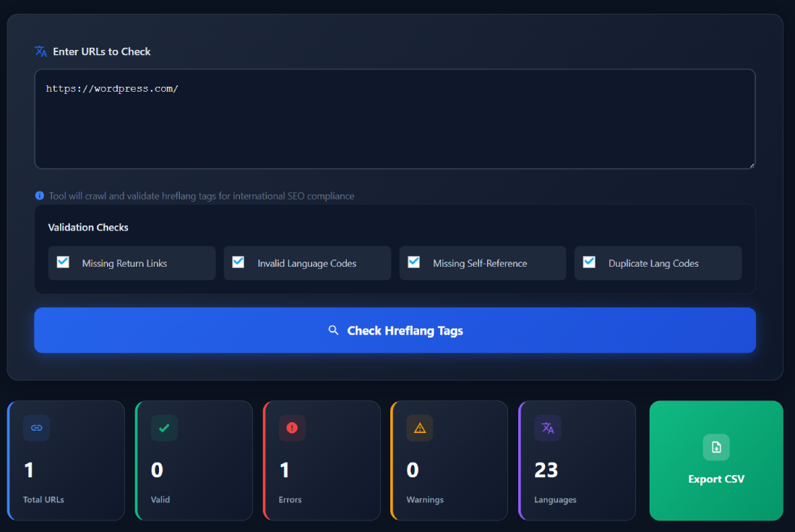Click the translate icon beside Enter URLs header
Viewport: 795px width, 532px height.
[41, 51]
